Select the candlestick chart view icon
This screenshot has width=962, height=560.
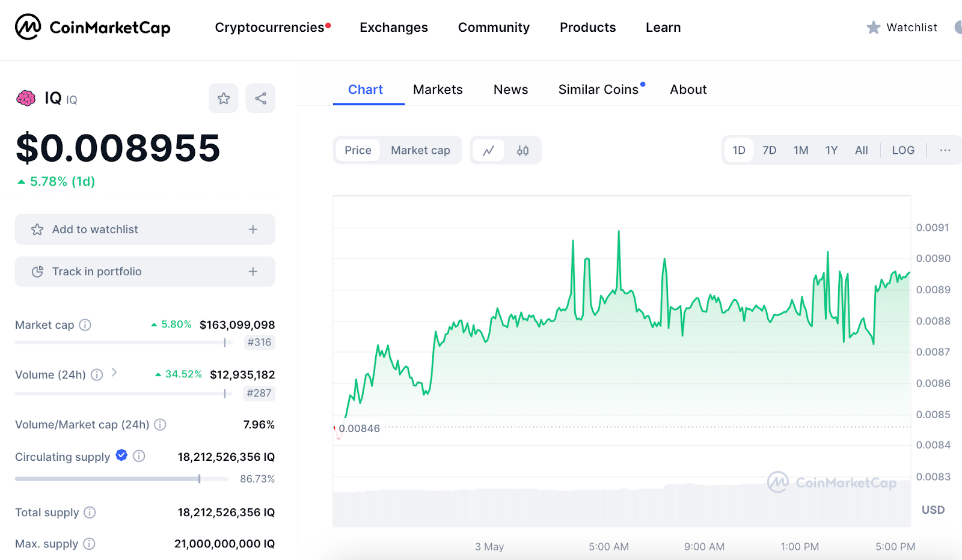click(x=522, y=150)
